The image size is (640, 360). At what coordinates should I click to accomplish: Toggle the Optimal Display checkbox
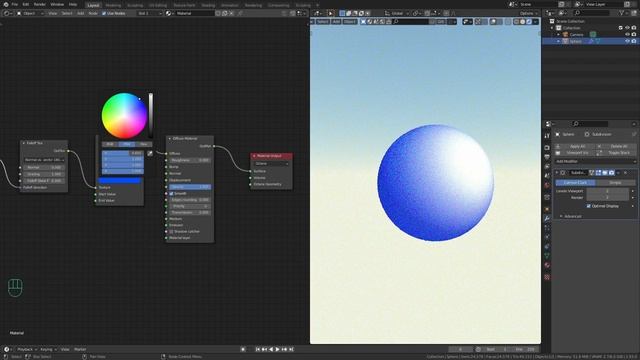coord(589,206)
